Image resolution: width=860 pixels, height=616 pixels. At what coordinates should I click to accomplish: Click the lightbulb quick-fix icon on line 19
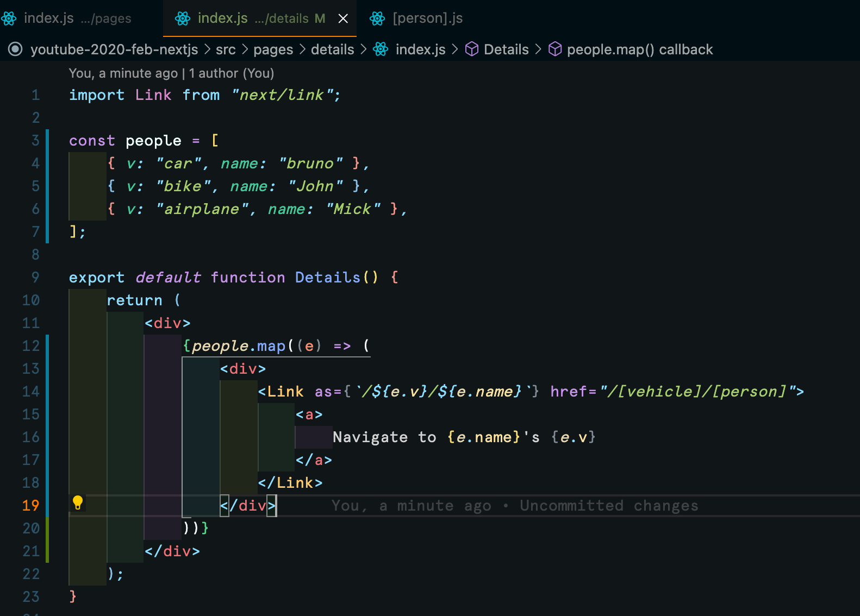point(78,502)
